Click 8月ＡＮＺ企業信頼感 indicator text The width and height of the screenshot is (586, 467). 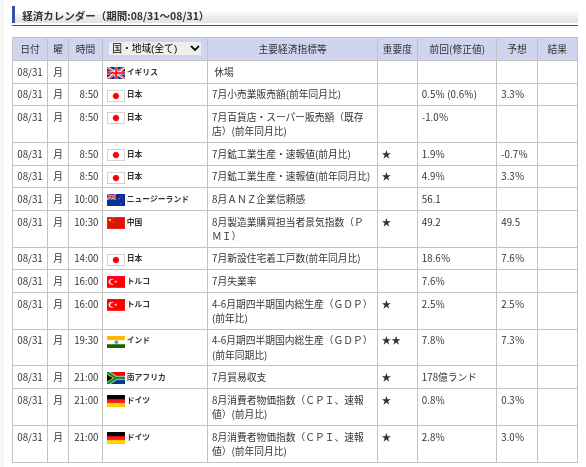coord(259,199)
